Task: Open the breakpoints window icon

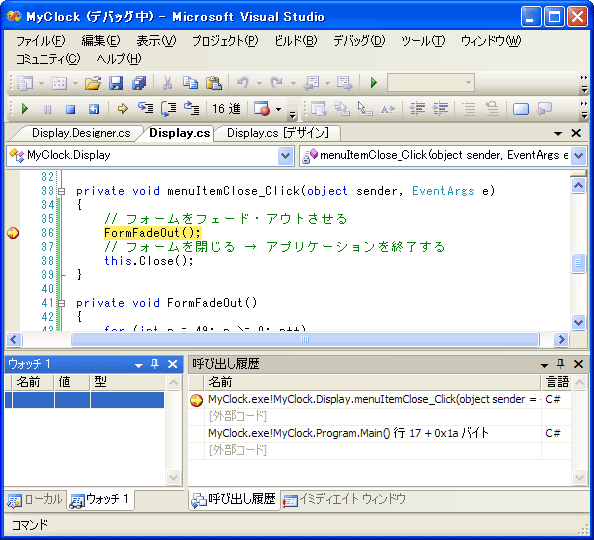Action: pyautogui.click(x=262, y=109)
